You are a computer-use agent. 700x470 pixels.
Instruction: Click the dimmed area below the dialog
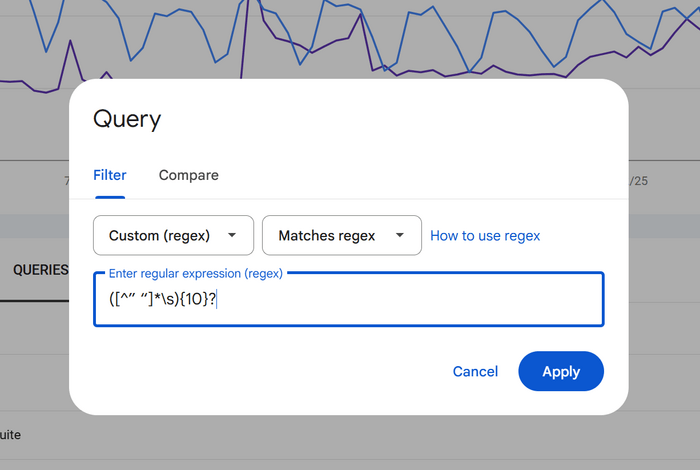point(350,445)
